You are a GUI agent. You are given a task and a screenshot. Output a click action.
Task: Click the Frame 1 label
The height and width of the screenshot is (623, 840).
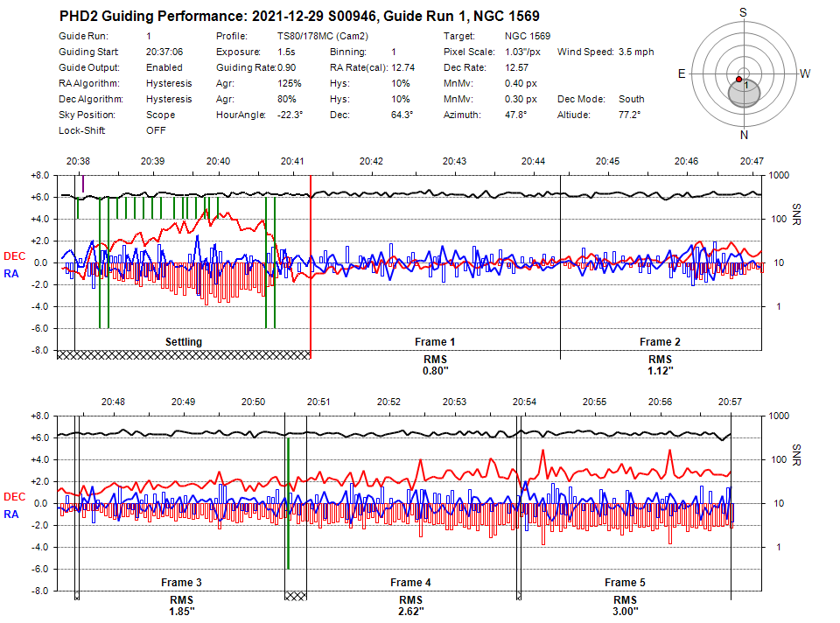435,342
